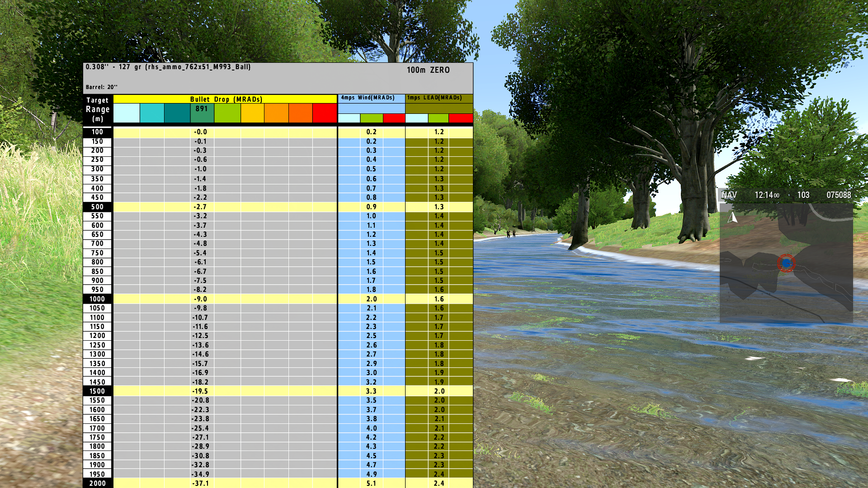
Task: Click the Target Range (m) header
Action: pos(98,109)
